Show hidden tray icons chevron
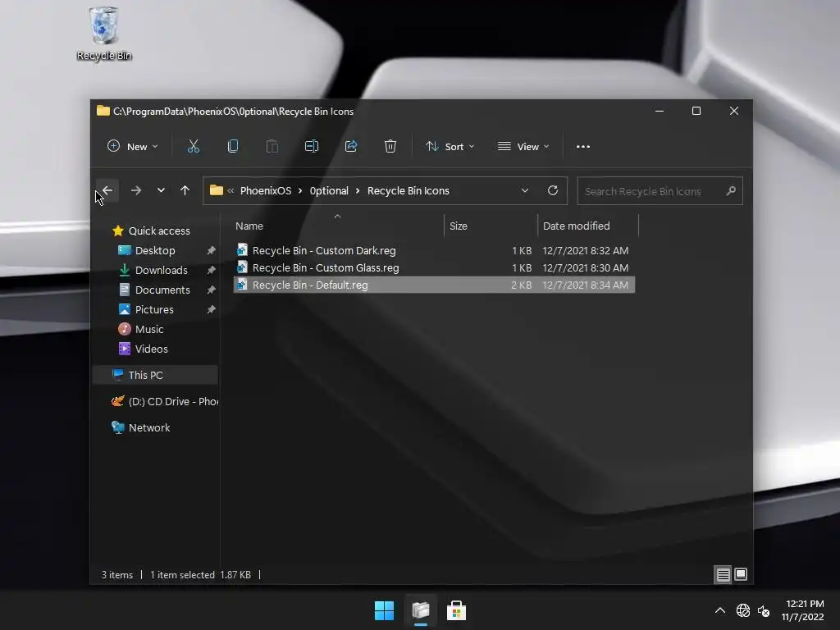 [720, 610]
